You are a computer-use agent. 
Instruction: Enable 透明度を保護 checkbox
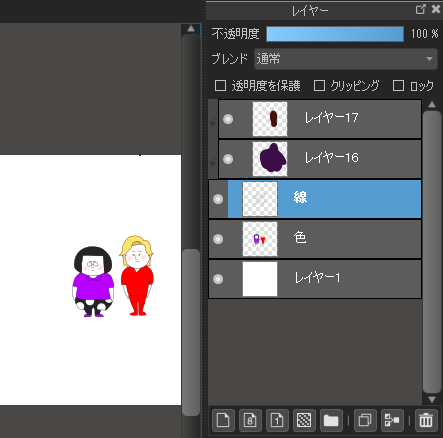220,85
